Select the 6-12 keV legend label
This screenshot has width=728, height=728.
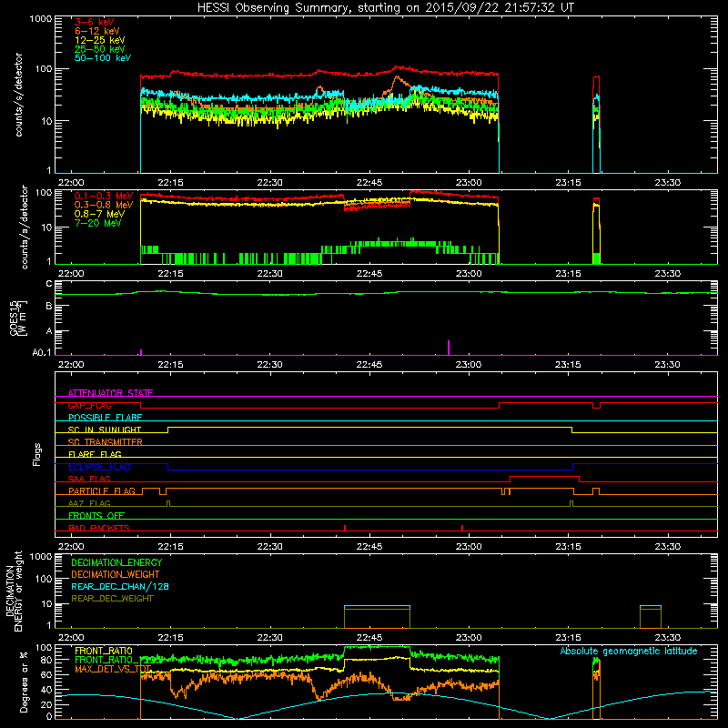pyautogui.click(x=97, y=31)
